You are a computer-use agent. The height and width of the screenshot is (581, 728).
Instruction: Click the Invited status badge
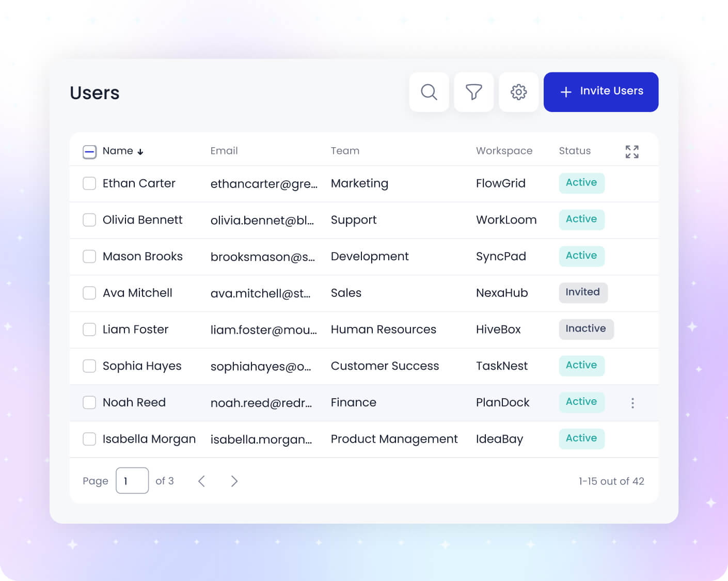pyautogui.click(x=583, y=292)
